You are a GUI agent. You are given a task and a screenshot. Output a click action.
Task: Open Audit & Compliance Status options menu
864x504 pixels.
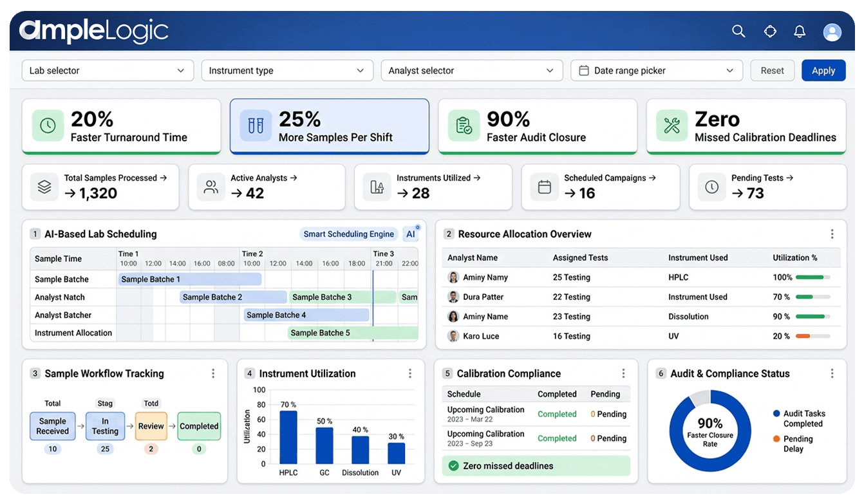point(832,373)
